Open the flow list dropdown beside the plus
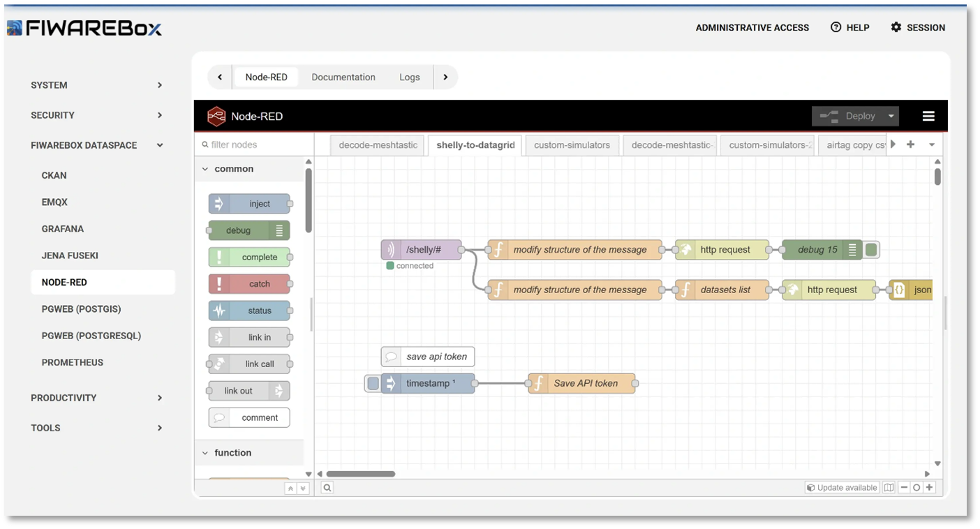The height and width of the screenshot is (529, 980). [931, 144]
